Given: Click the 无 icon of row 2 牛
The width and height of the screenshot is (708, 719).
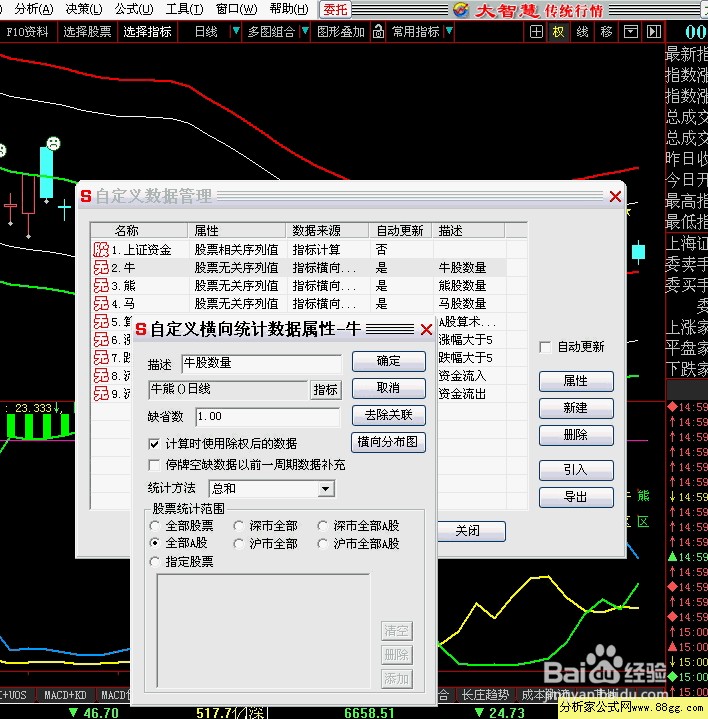Looking at the screenshot, I should coord(101,267).
